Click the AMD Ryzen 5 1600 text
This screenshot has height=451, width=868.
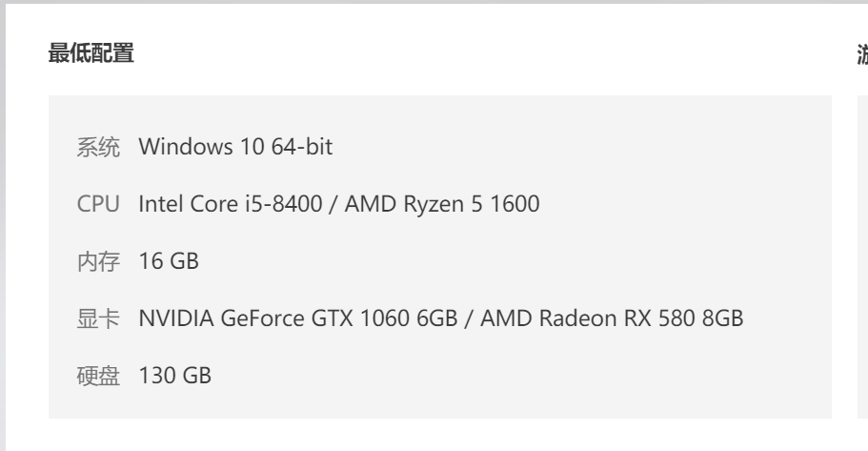click(x=442, y=204)
